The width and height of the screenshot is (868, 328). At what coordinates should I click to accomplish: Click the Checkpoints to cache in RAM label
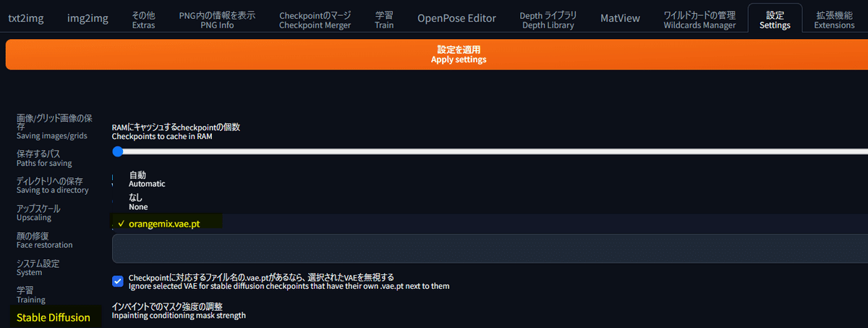[176, 131]
